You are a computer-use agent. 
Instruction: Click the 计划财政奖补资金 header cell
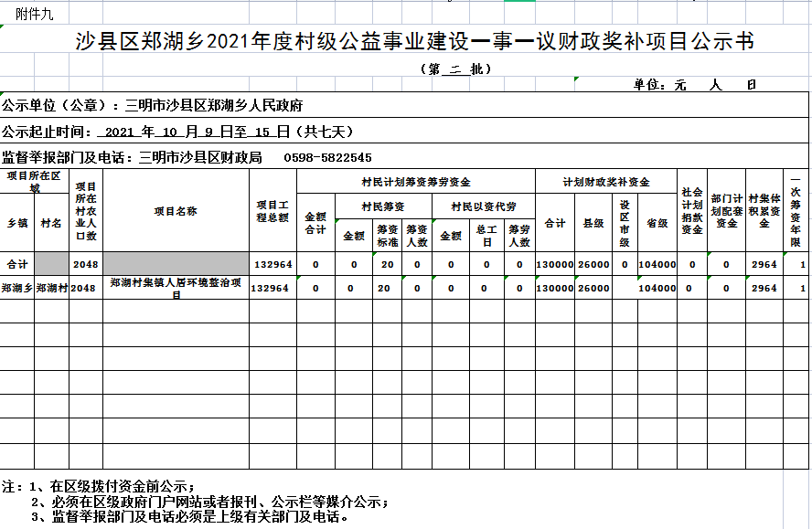606,182
